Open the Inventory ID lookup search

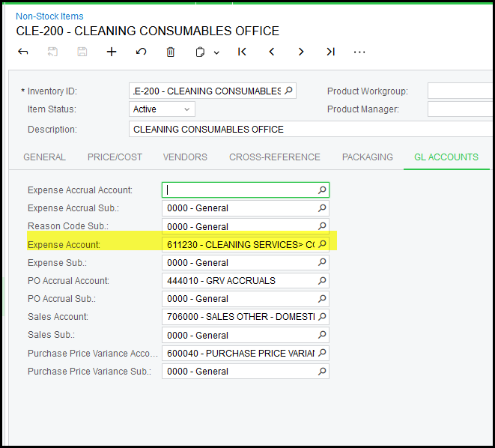click(x=288, y=91)
